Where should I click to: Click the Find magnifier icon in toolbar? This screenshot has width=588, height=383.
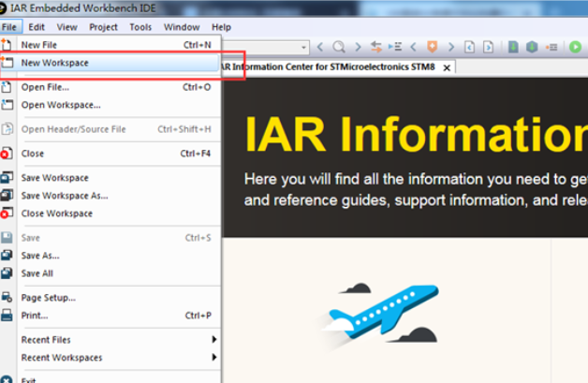(339, 47)
